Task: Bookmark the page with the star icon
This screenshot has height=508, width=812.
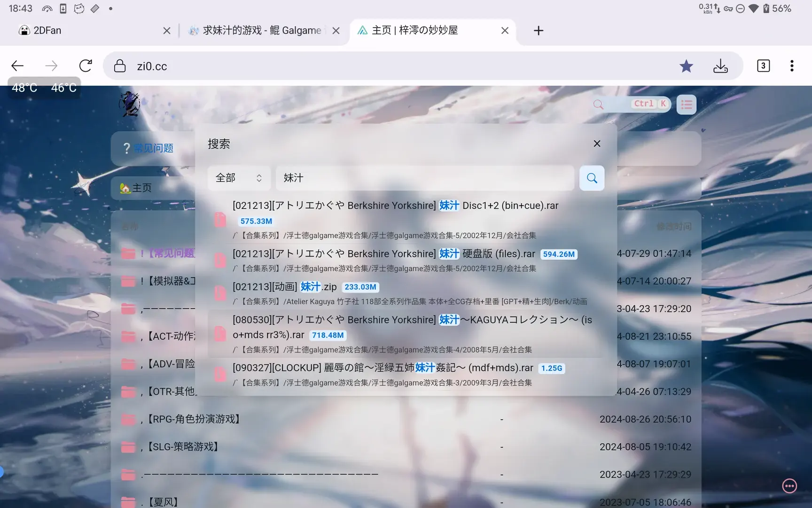Action: pyautogui.click(x=687, y=66)
